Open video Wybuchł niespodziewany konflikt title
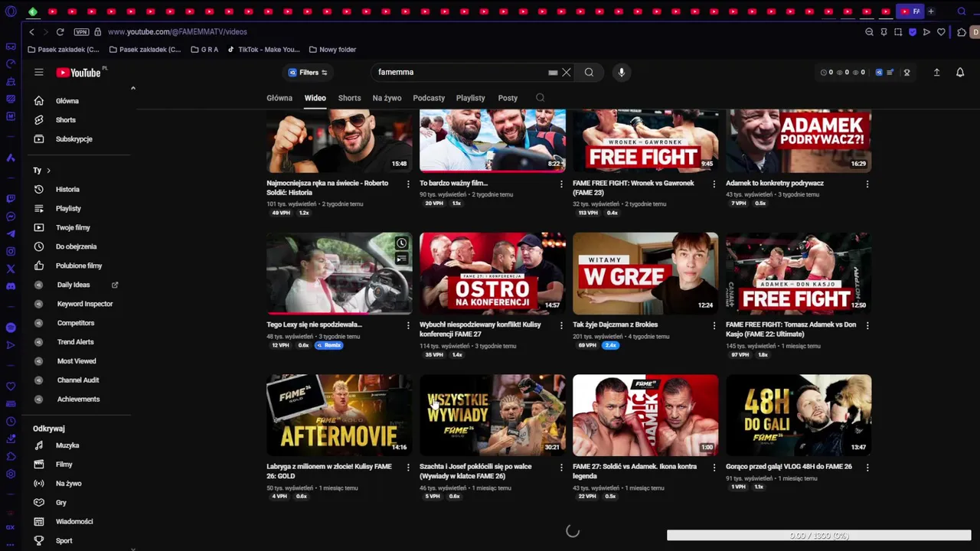 pyautogui.click(x=480, y=329)
